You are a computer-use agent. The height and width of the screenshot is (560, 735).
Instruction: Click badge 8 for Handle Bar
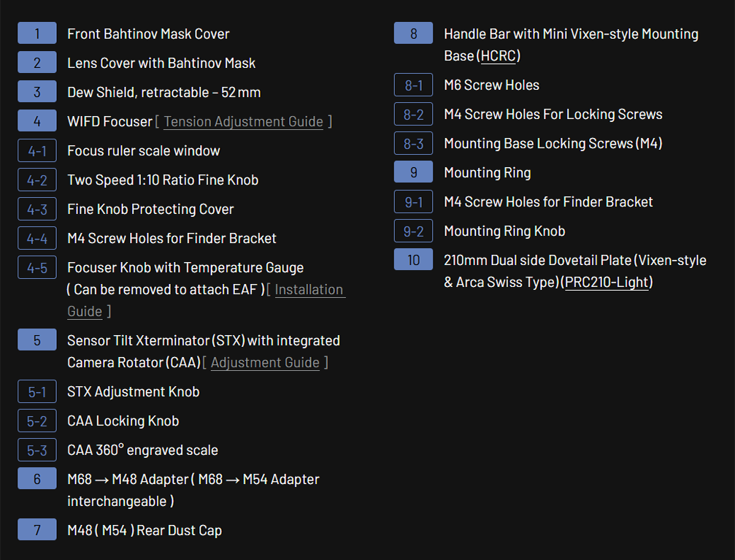click(x=413, y=34)
